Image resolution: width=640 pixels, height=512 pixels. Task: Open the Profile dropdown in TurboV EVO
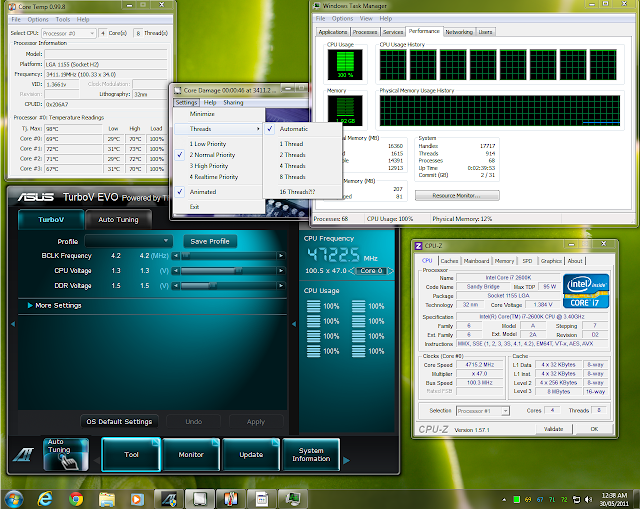coord(128,241)
